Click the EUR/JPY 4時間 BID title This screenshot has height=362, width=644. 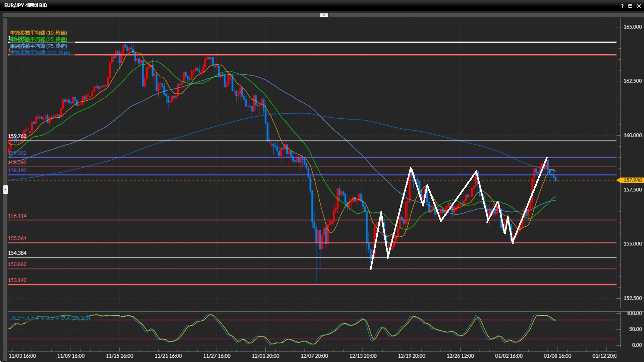click(26, 5)
